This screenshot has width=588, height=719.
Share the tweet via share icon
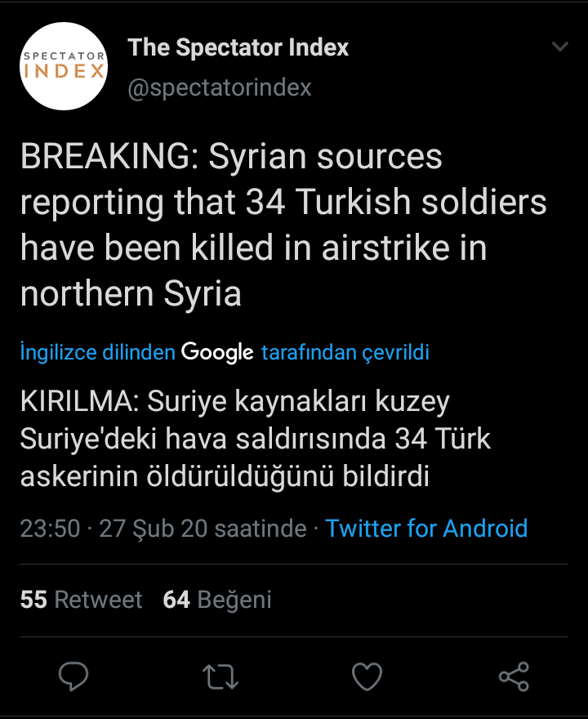tap(514, 677)
